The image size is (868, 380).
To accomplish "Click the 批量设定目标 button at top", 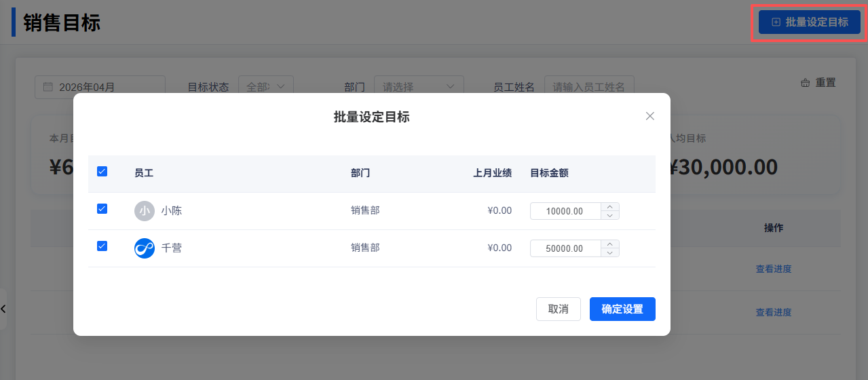I will (x=809, y=22).
